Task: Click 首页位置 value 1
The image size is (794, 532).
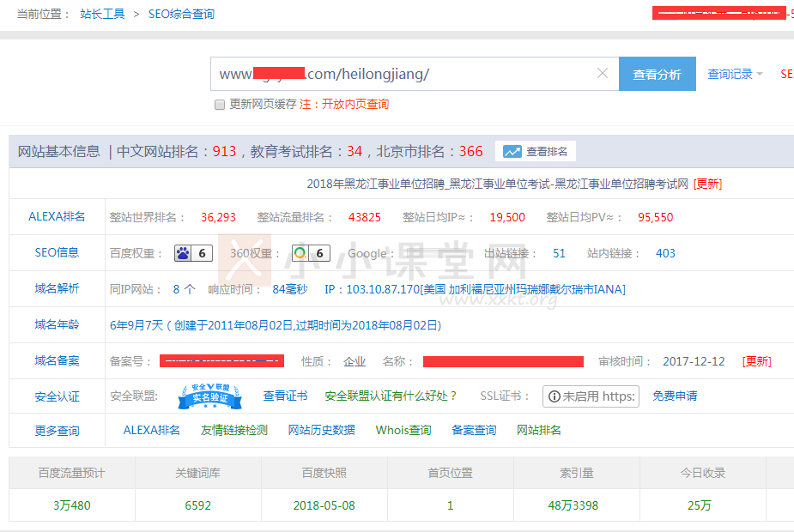Action: pyautogui.click(x=450, y=505)
